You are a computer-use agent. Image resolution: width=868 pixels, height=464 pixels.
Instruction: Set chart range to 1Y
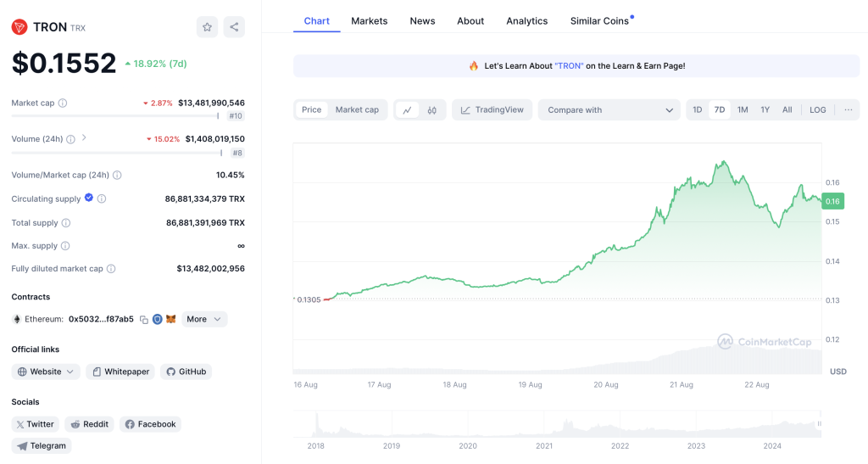tap(765, 109)
